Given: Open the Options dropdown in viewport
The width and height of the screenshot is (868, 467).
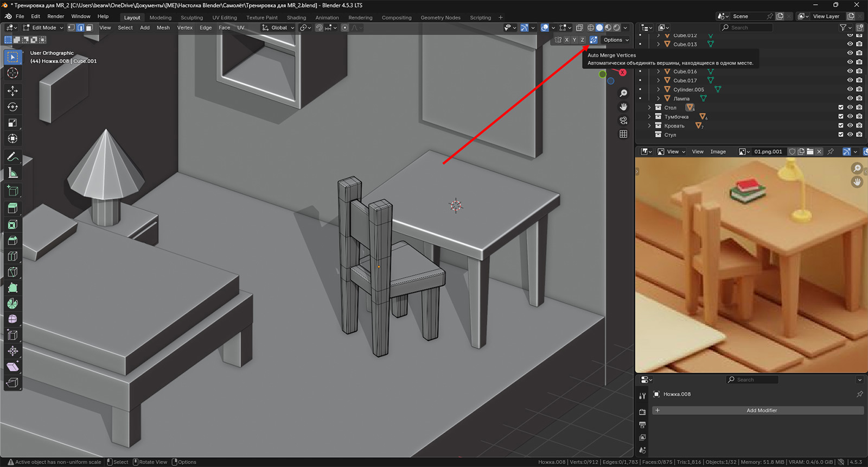Looking at the screenshot, I should 616,40.
